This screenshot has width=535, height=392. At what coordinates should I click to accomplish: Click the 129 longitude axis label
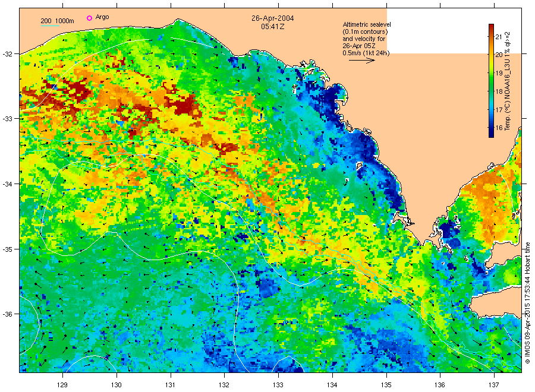(x=62, y=385)
